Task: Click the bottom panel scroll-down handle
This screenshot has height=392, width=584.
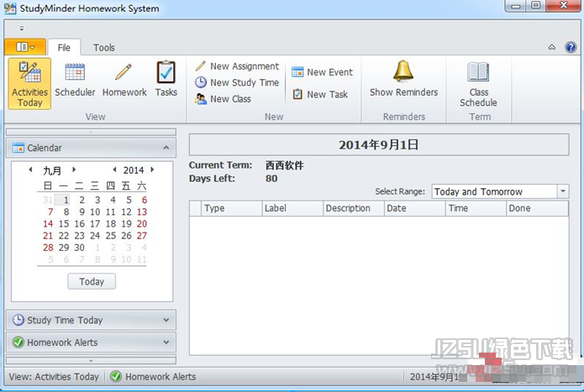Action: (x=91, y=360)
